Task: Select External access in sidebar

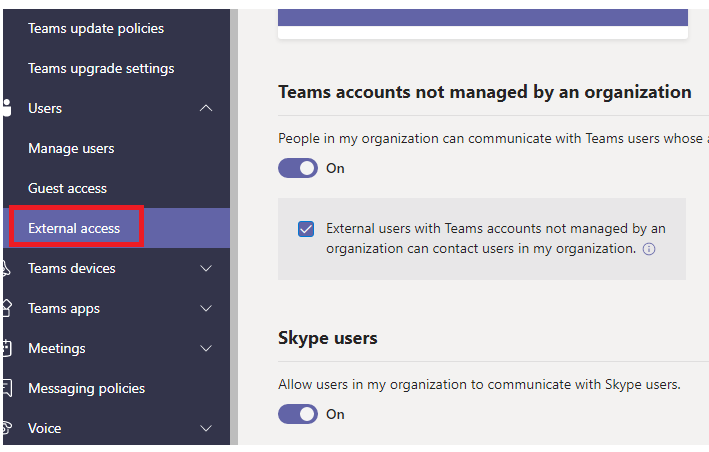Action: pos(74,228)
